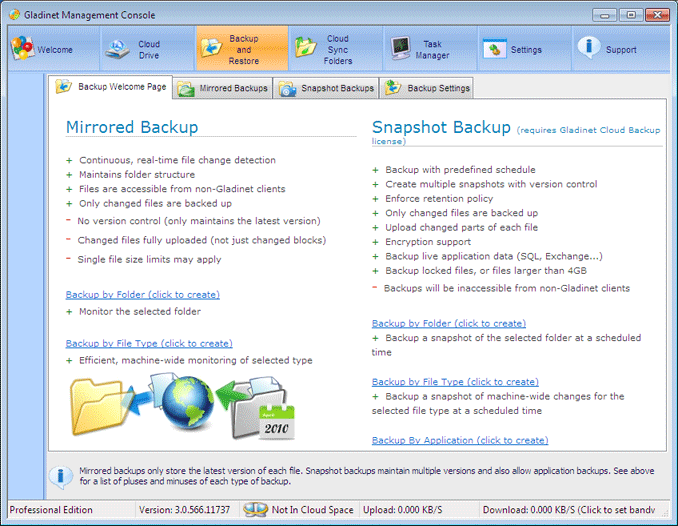The width and height of the screenshot is (678, 526).
Task: Click the Backup Settings tab icon
Action: tap(393, 87)
